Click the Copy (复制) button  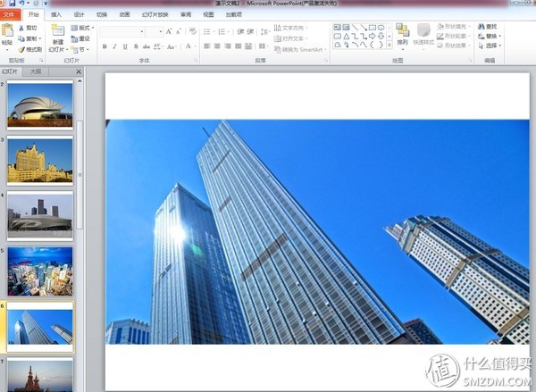29,38
